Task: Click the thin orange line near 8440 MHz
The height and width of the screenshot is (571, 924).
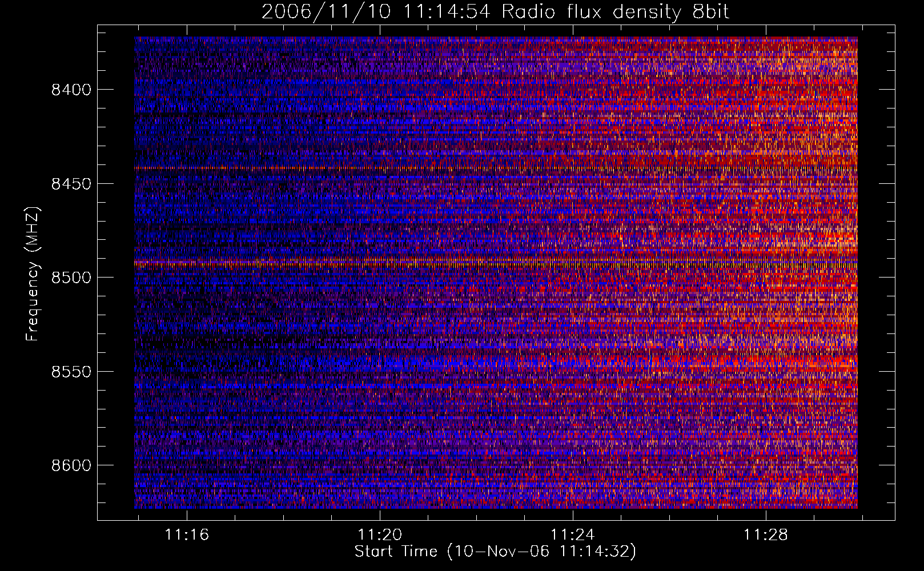Action: pyautogui.click(x=496, y=168)
